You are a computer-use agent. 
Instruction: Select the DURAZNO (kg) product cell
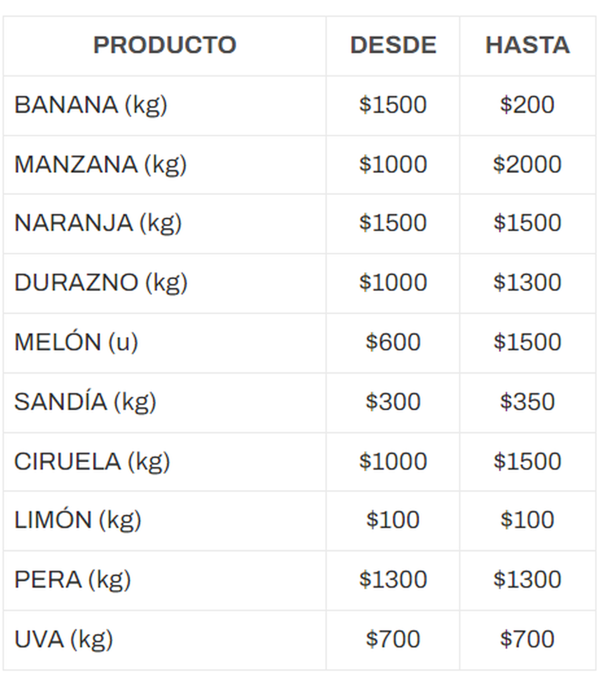(101, 283)
